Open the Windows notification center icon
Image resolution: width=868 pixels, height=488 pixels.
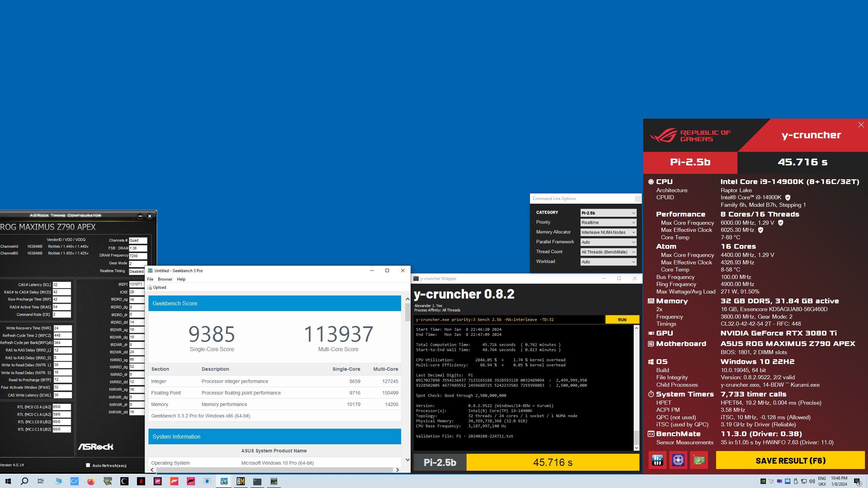[857, 481]
